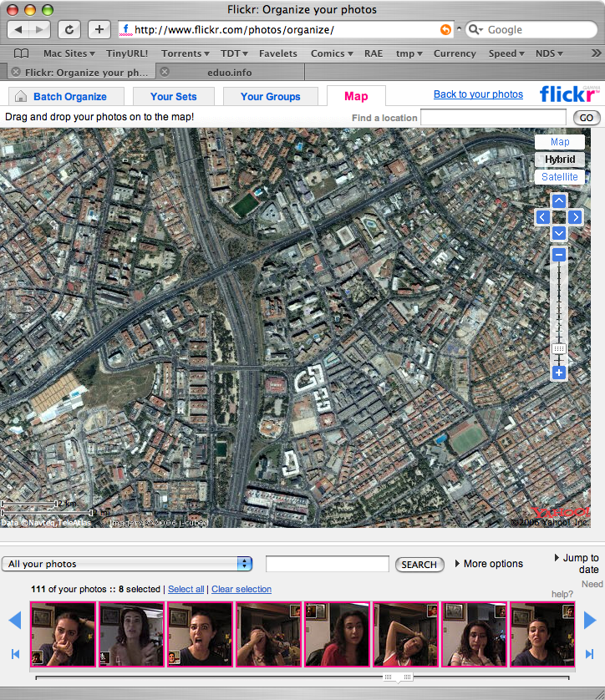This screenshot has height=700, width=605.
Task: Click the Find a location input field
Action: (x=493, y=118)
